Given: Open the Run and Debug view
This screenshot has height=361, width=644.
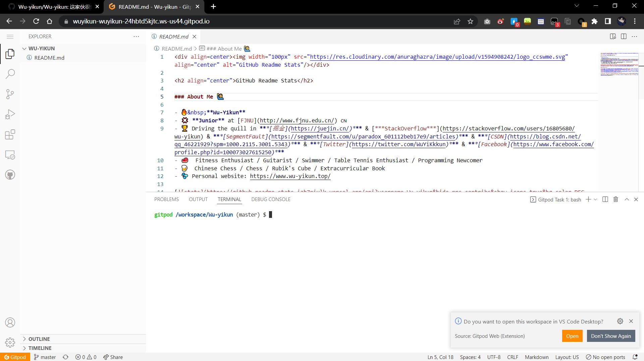Looking at the screenshot, I should (x=10, y=114).
